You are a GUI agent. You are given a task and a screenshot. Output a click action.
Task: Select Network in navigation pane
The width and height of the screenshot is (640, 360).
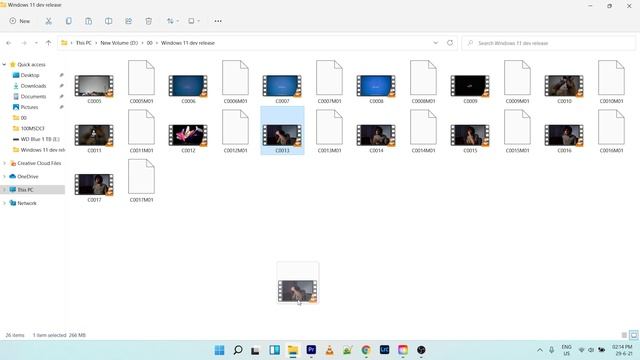tap(27, 203)
